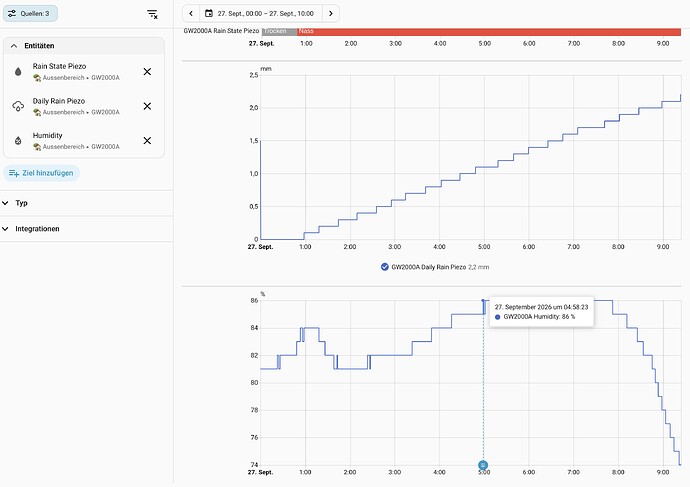The height and width of the screenshot is (487, 690).
Task: Go to the next time range
Action: pos(330,14)
